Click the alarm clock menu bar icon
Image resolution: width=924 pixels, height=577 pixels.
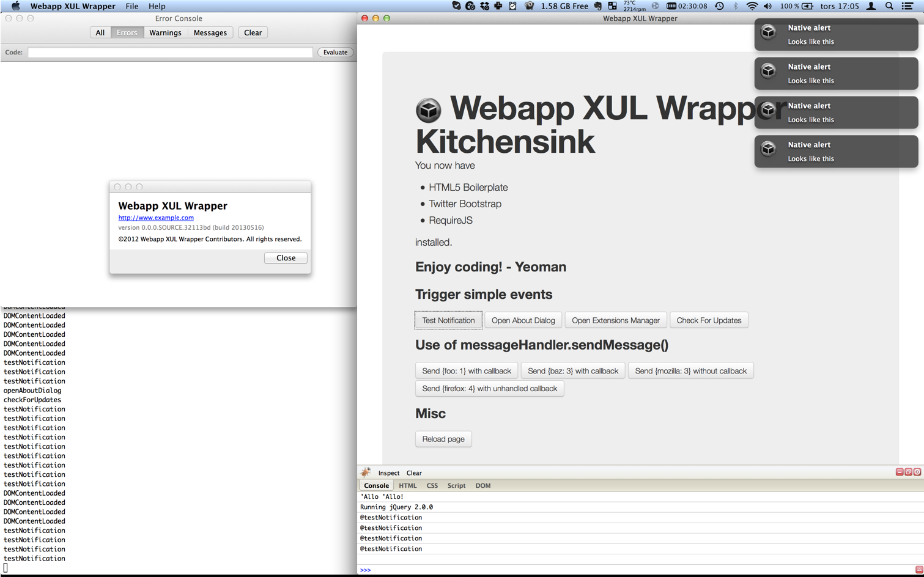click(512, 6)
